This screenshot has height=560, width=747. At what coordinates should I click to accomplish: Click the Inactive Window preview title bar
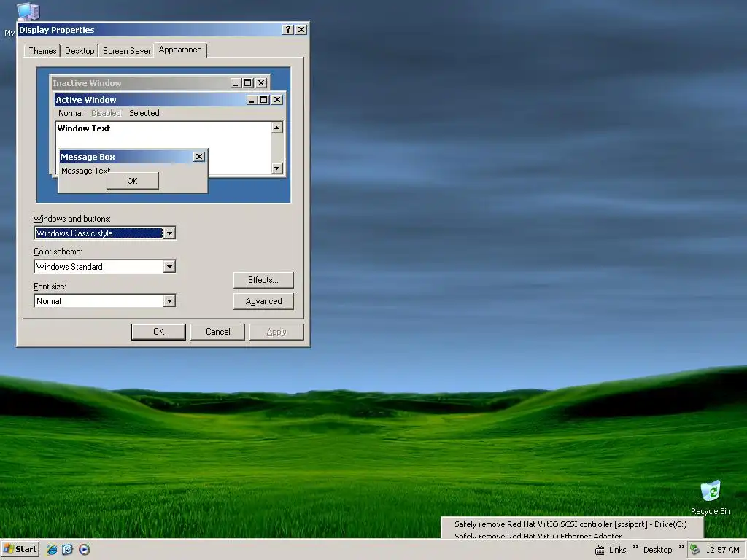click(160, 83)
